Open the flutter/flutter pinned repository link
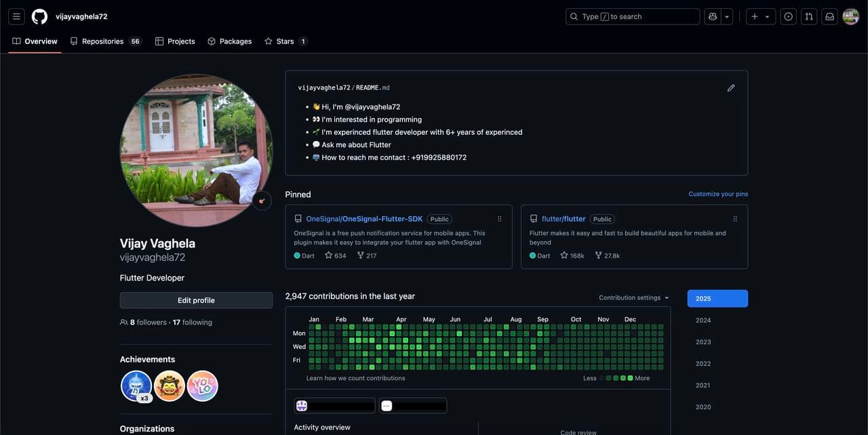The width and height of the screenshot is (868, 435). coord(564,219)
